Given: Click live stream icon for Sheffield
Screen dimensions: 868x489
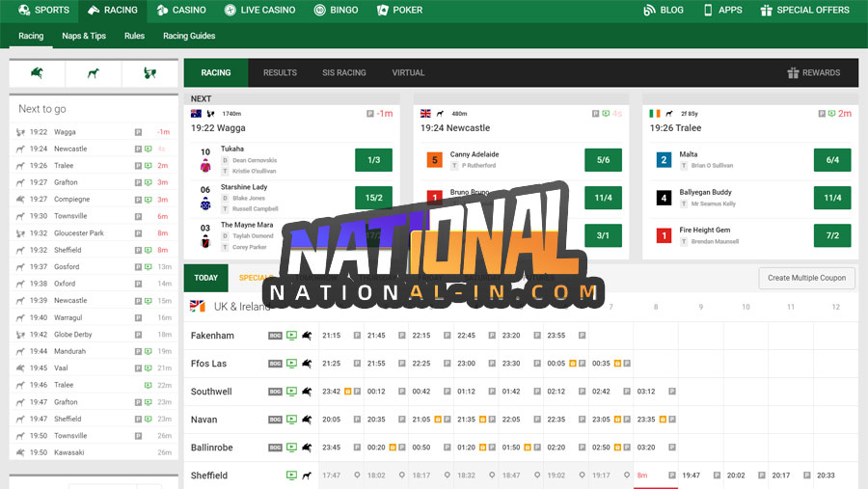Looking at the screenshot, I should point(291,475).
